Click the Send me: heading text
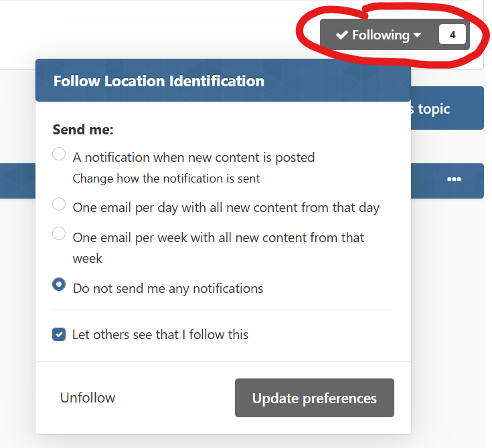Image resolution: width=492 pixels, height=448 pixels. pos(83,130)
